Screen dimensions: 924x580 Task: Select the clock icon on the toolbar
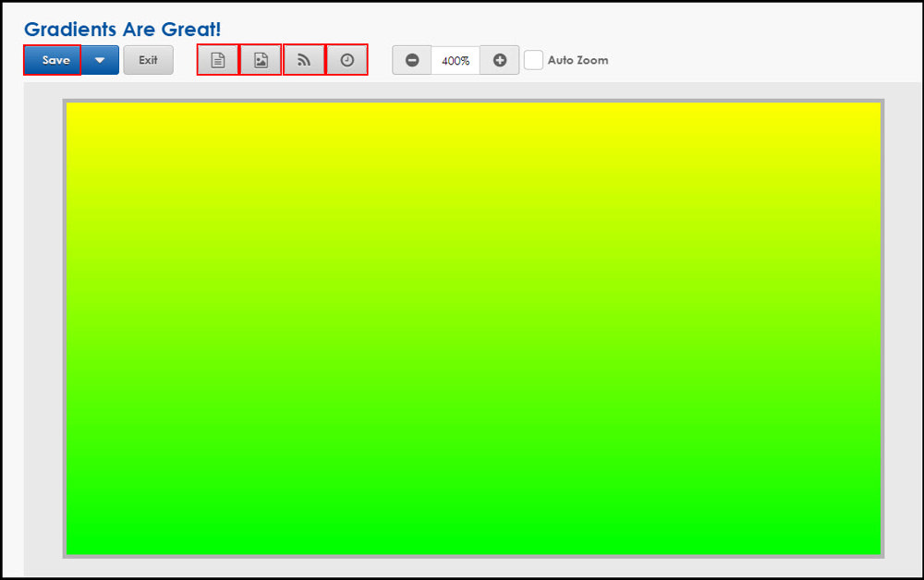pos(346,59)
